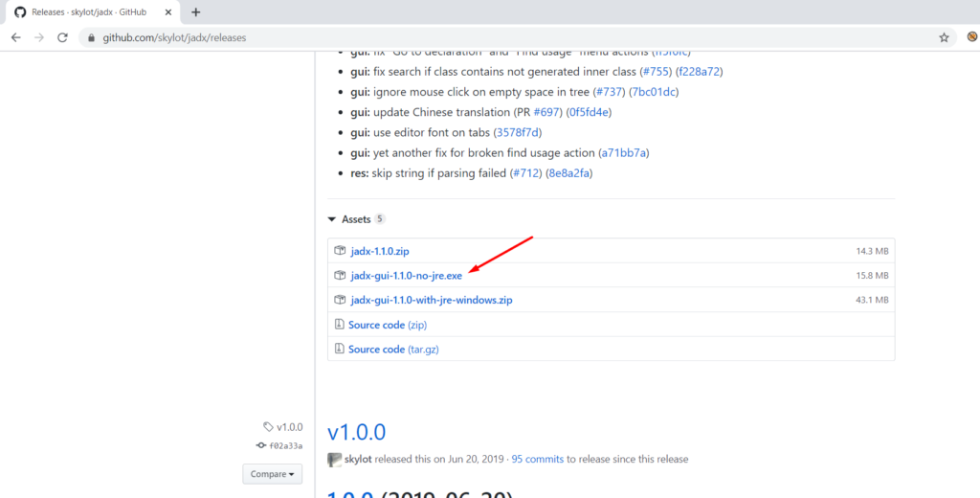Open commit f228a72 link

point(699,71)
